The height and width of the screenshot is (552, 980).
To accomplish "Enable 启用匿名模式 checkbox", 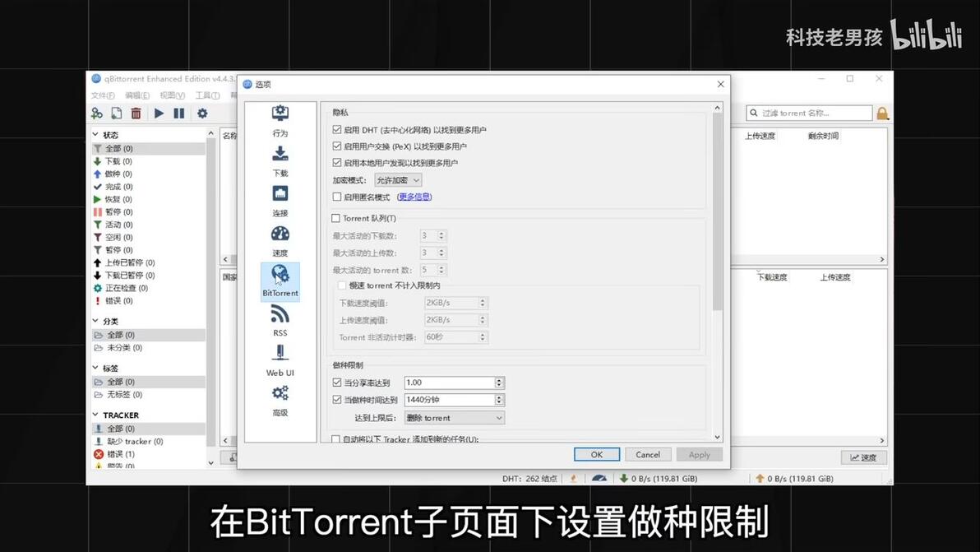I will [x=337, y=197].
